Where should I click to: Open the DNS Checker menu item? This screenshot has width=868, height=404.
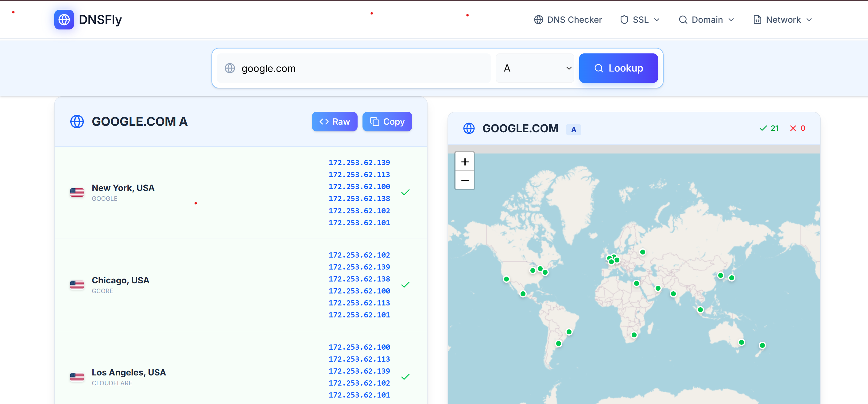tap(568, 20)
